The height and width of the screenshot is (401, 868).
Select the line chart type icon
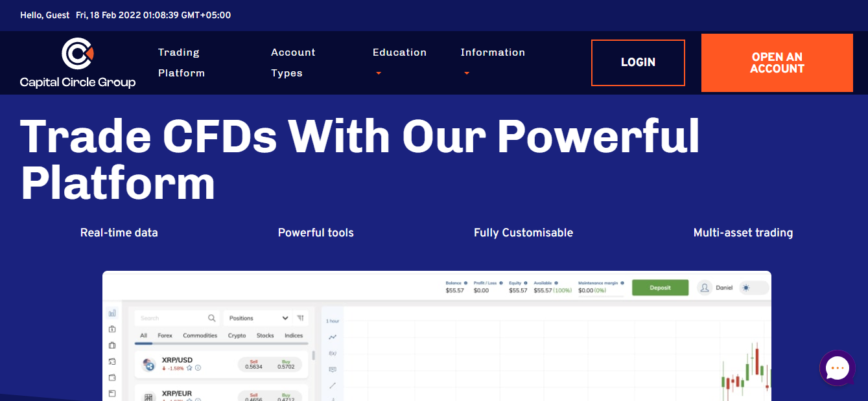(x=333, y=337)
